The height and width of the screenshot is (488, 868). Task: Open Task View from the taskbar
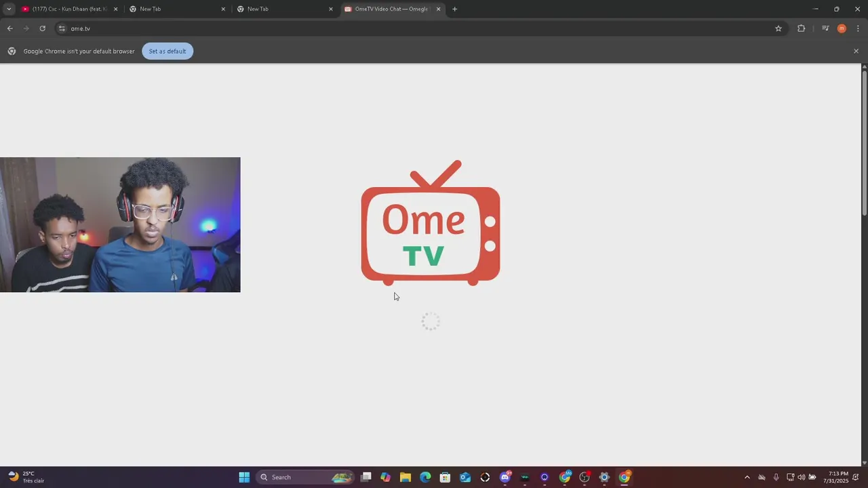click(366, 477)
